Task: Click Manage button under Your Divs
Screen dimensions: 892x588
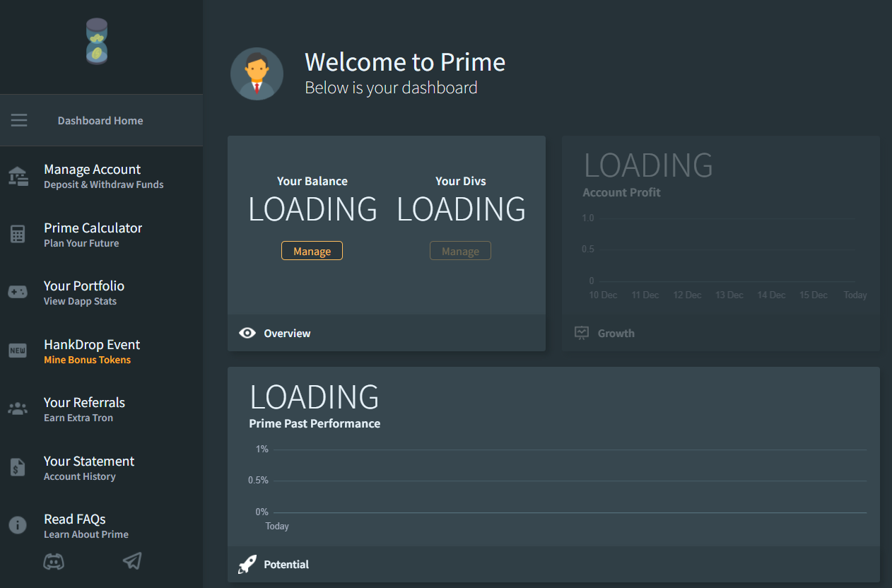Action: click(x=460, y=251)
